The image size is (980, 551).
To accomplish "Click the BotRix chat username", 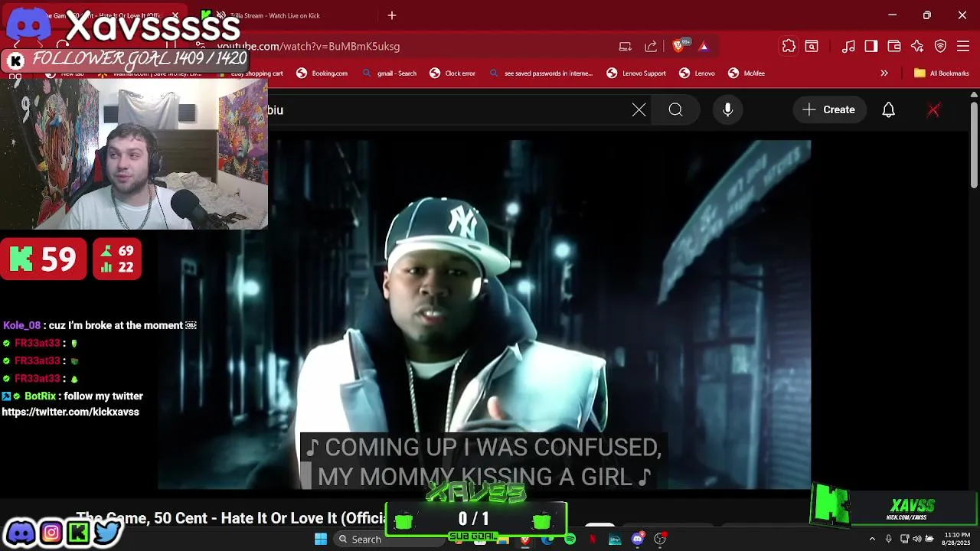I will click(40, 396).
